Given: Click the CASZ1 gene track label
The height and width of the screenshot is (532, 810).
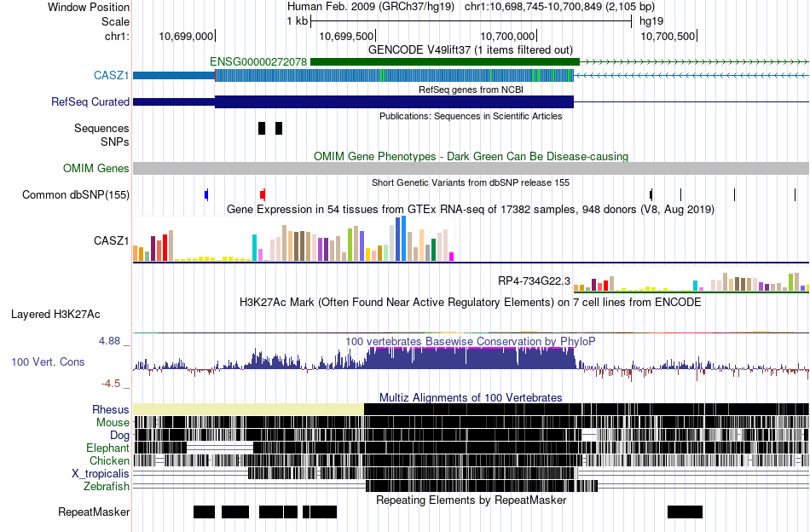Looking at the screenshot, I should 111,75.
